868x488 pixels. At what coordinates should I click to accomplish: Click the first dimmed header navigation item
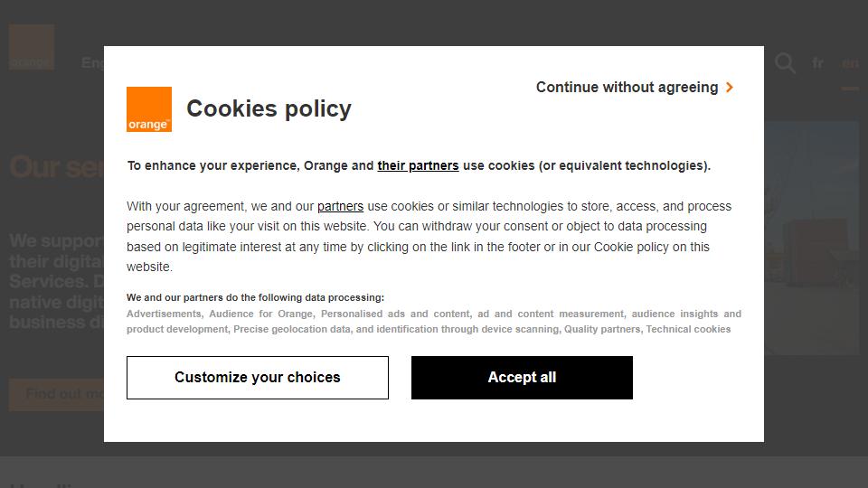click(x=92, y=63)
